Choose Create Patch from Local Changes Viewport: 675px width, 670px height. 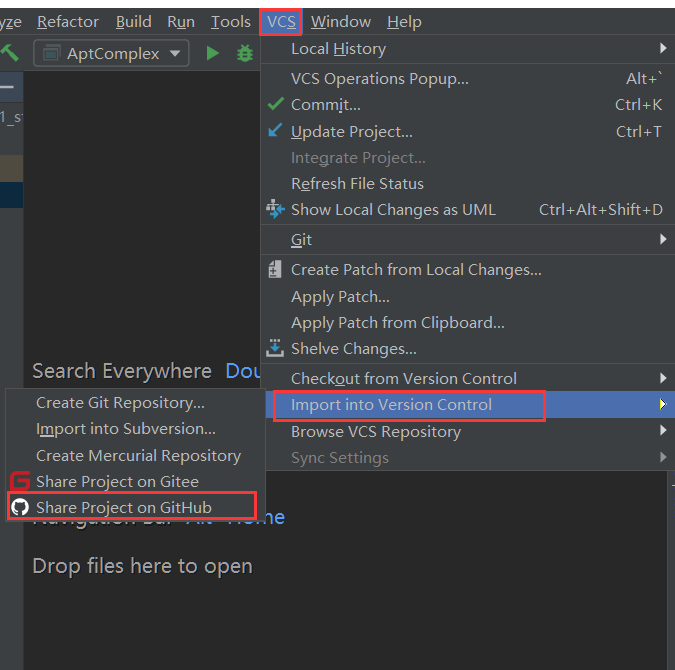pyautogui.click(x=468, y=270)
